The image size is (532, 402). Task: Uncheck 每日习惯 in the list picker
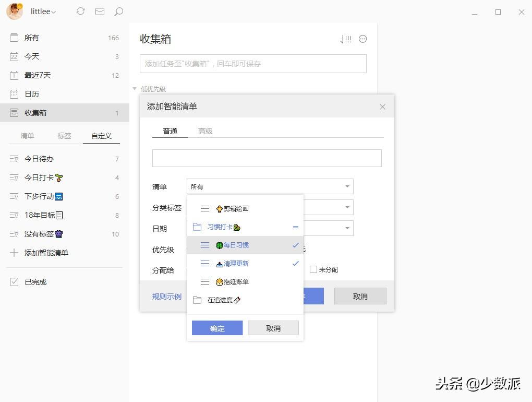(295, 245)
